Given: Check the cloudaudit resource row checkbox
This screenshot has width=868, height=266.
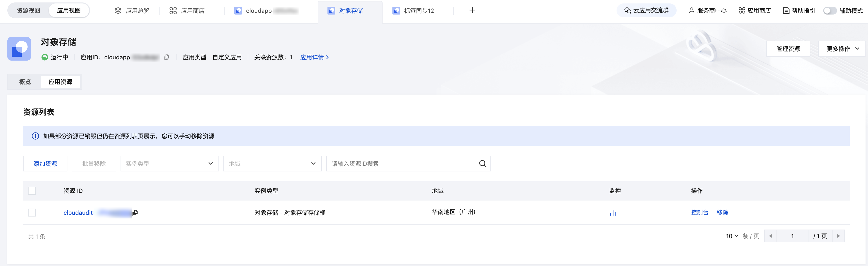Looking at the screenshot, I should 32,212.
